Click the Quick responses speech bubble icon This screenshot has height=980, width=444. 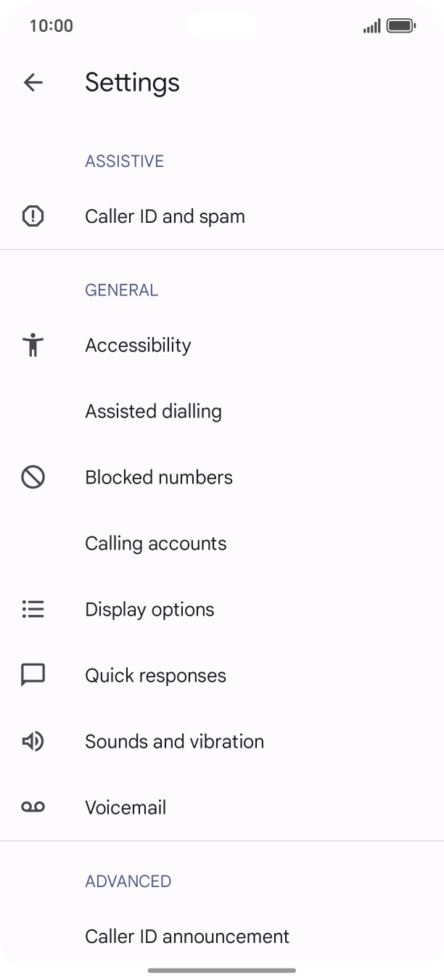pos(33,675)
